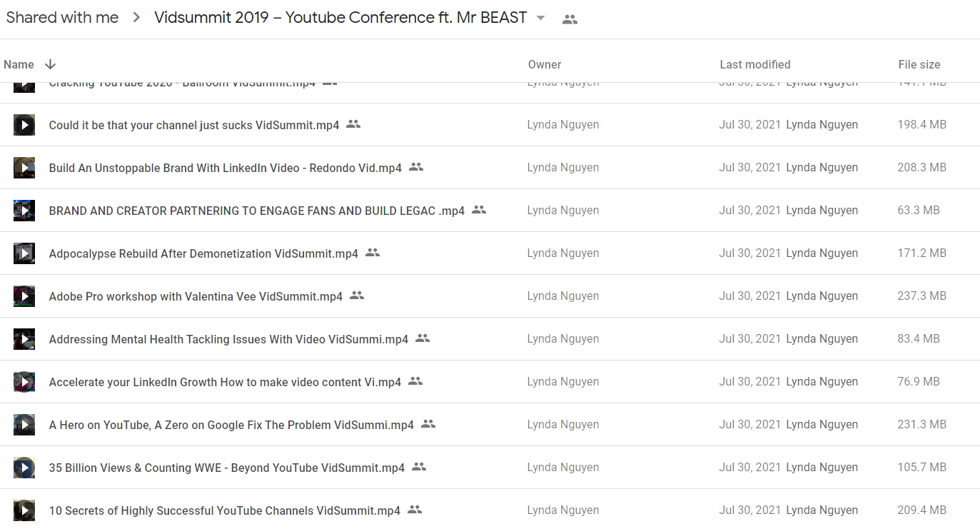This screenshot has width=980, height=529.
Task: Click shared icon on Accelerate your LinkedIn Growth row
Action: (415, 381)
